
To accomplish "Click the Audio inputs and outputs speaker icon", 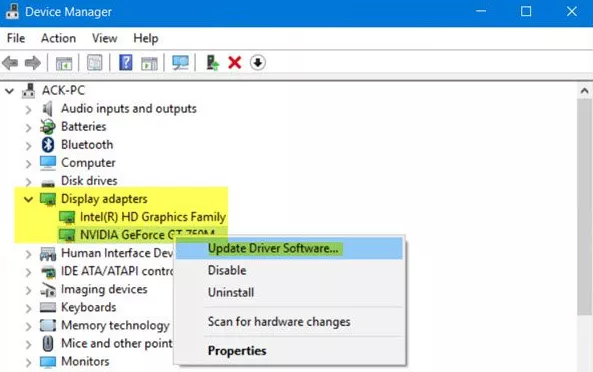I will click(47, 109).
